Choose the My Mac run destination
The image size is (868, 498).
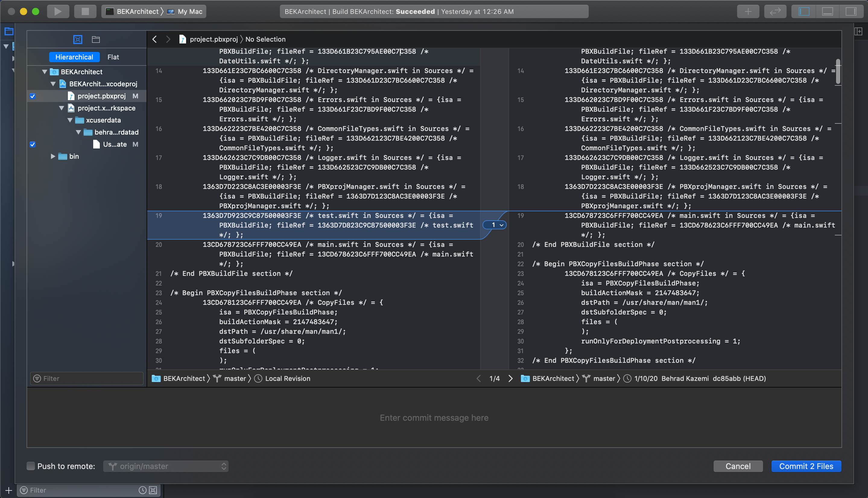(x=185, y=11)
